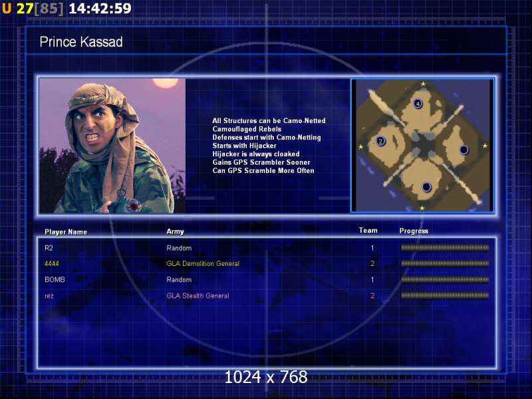Click the Prince Kassad portrait image

[112, 146]
